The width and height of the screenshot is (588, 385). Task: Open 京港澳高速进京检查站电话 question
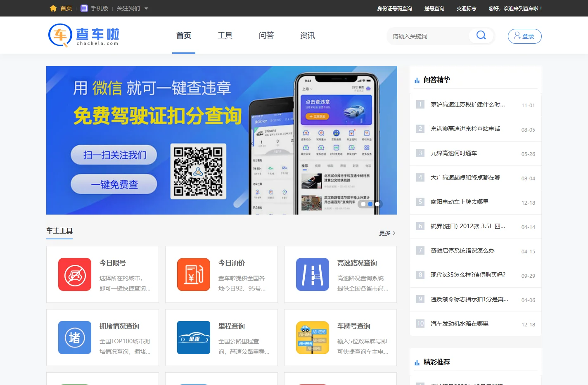[x=465, y=129]
